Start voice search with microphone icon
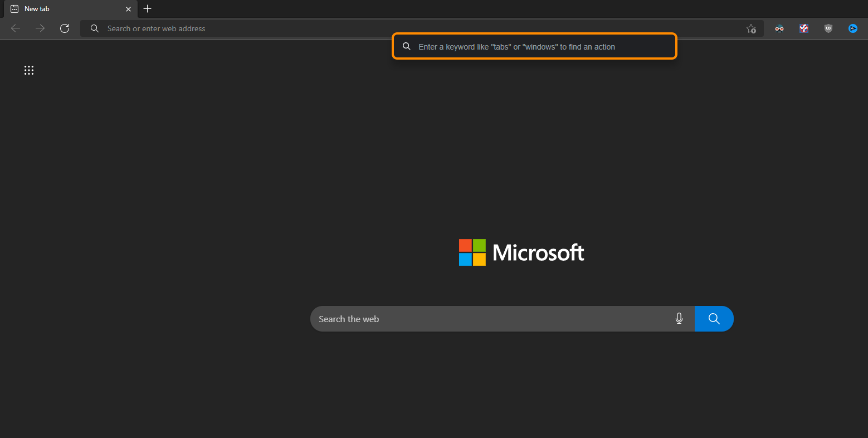Viewport: 868px width, 438px height. point(679,319)
